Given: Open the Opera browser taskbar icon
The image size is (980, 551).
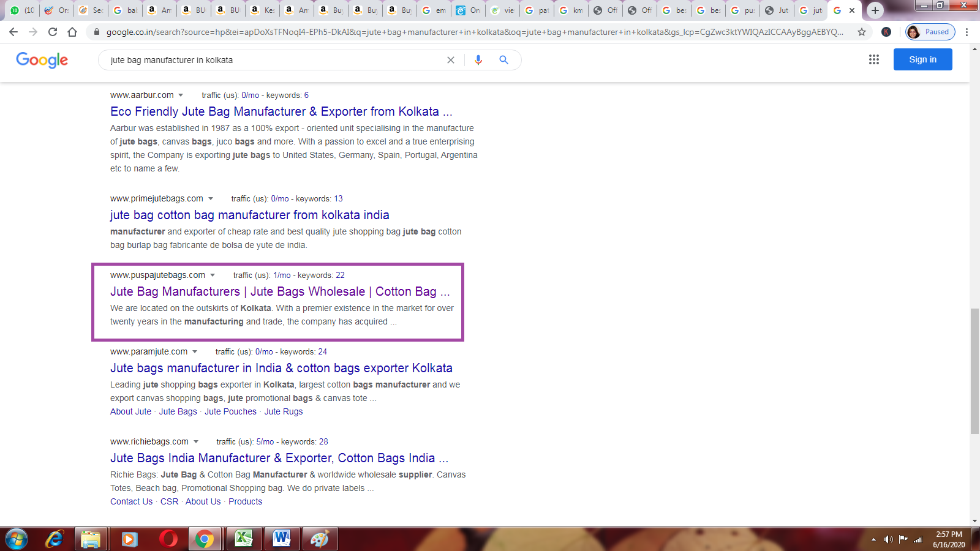Looking at the screenshot, I should (x=168, y=539).
